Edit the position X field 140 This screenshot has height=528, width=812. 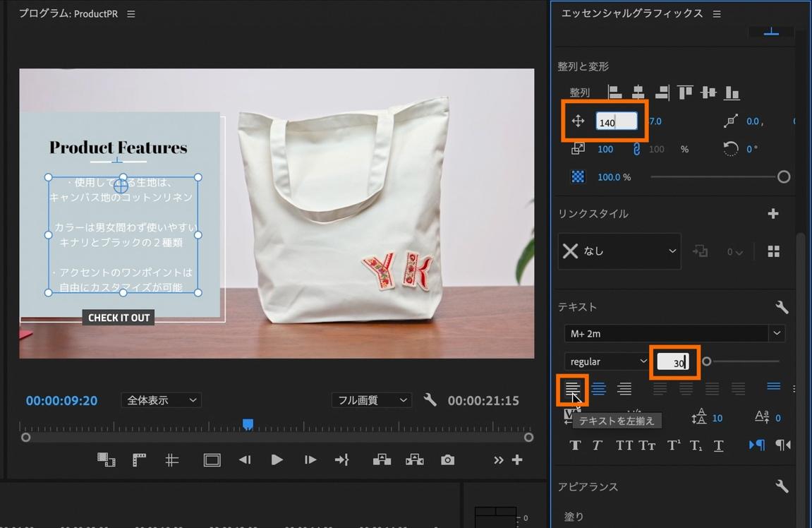pos(617,122)
